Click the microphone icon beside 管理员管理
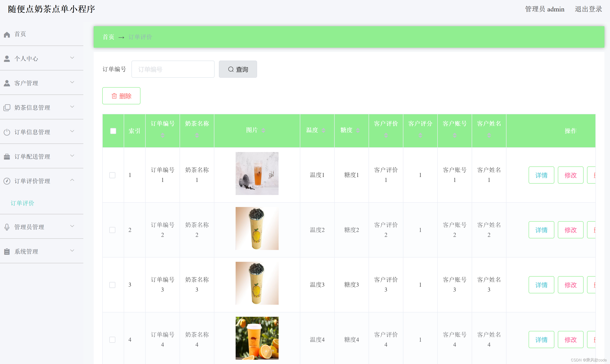 click(x=7, y=227)
